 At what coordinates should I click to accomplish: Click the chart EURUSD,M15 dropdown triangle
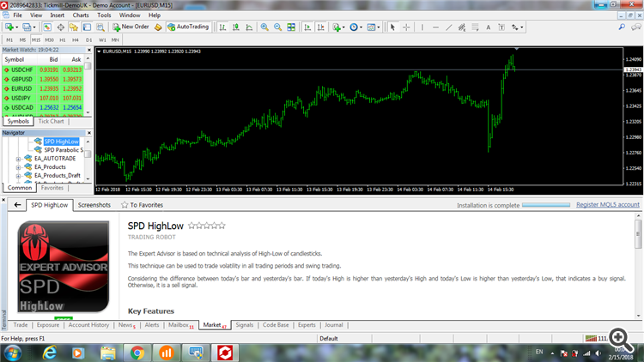tap(99, 51)
